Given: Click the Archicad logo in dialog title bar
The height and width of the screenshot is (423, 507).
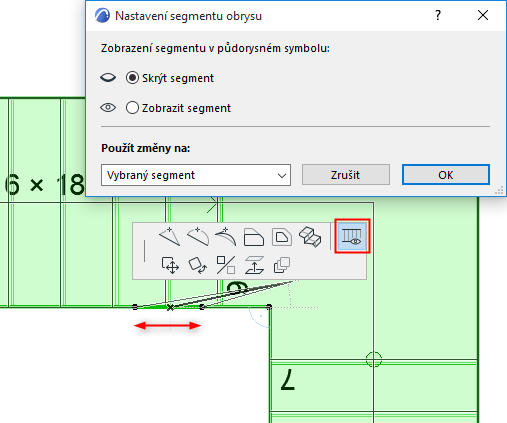Looking at the screenshot, I should coord(102,15).
